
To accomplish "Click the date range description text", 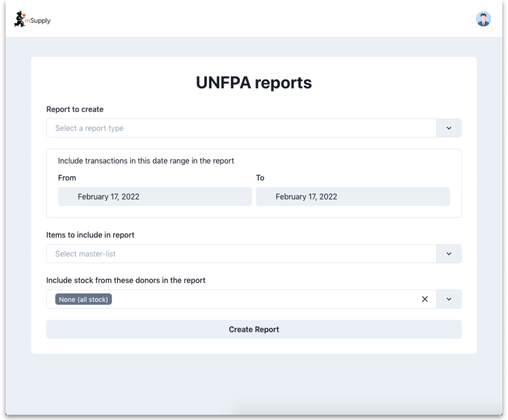I will (x=146, y=161).
